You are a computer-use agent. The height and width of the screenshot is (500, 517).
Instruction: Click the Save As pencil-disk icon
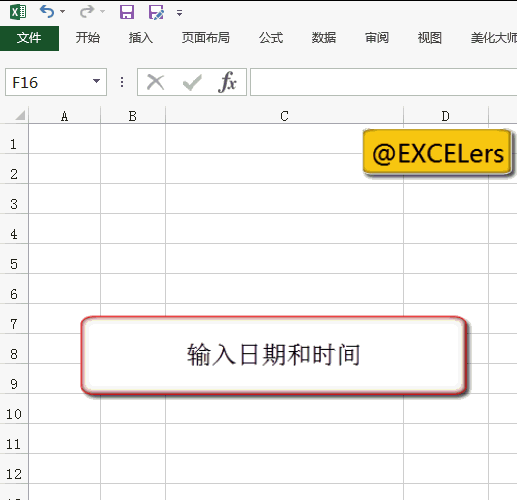[x=156, y=12]
